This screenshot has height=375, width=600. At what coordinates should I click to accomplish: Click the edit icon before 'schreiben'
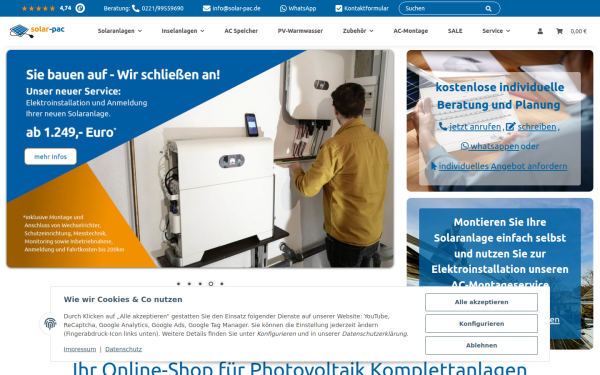[510, 127]
